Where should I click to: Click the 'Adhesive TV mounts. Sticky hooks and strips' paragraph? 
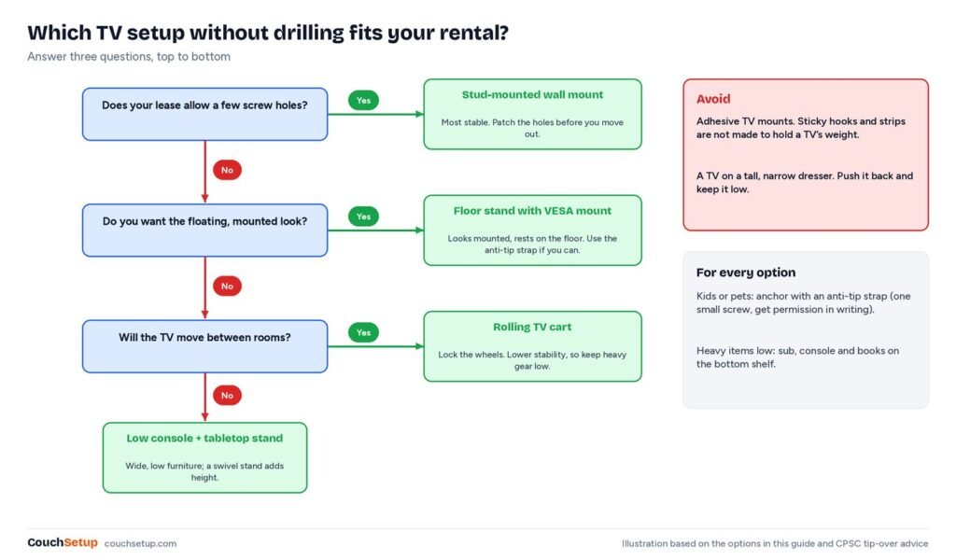[800, 128]
